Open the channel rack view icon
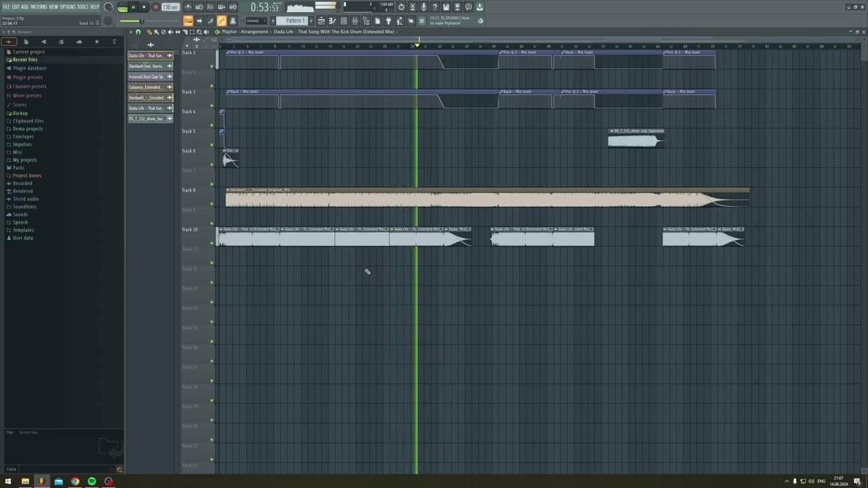 (x=343, y=21)
